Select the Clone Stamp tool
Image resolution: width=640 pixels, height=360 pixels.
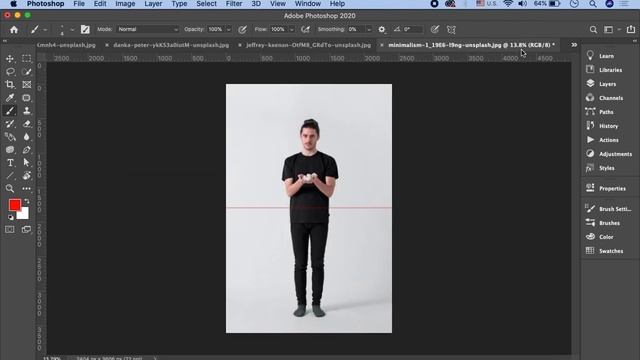click(27, 111)
